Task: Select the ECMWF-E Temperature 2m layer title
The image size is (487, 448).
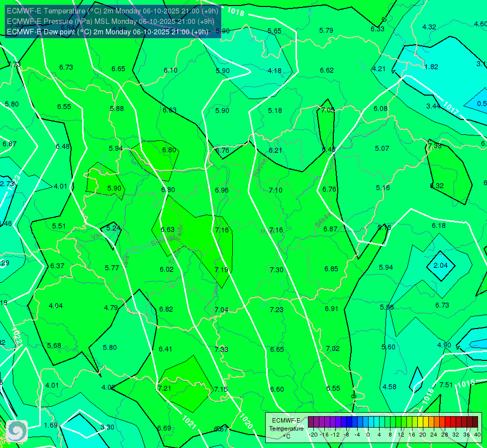Action: point(112,11)
